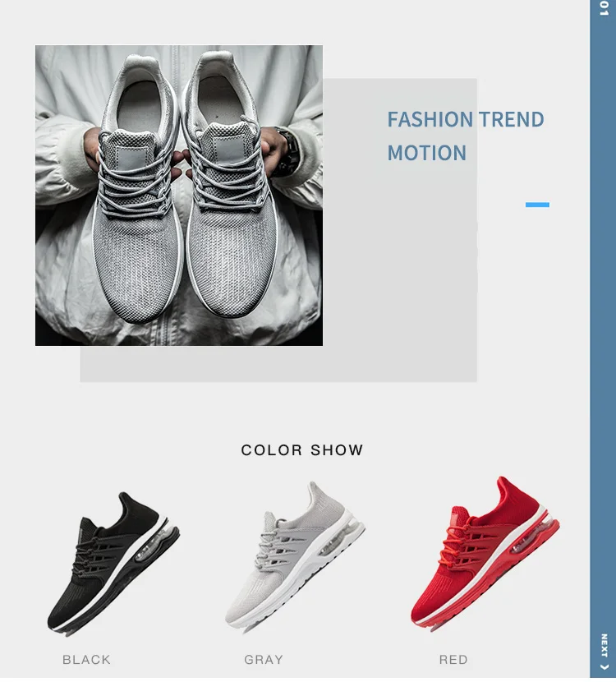Click the 01 page number indicator

(x=604, y=8)
